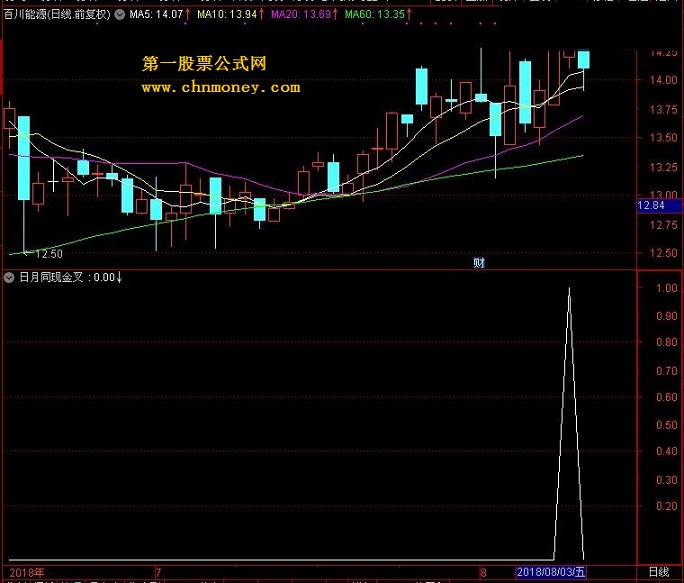Click the month 7 marker on time axis
The image size is (684, 583).
[x=158, y=572]
